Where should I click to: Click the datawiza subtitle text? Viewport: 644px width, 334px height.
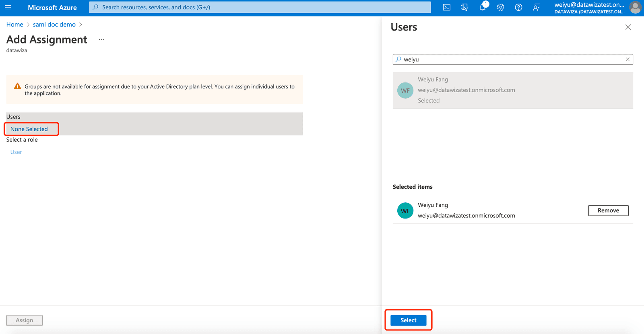pos(17,50)
